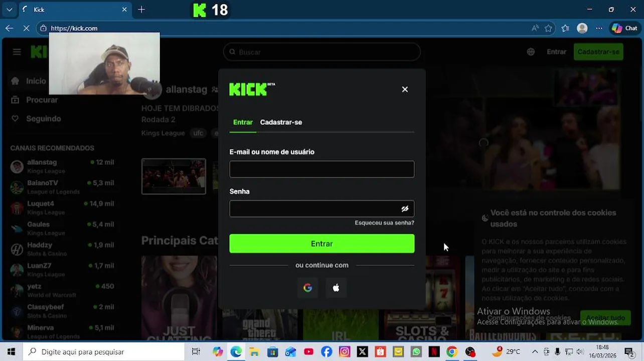Click the green Entrar login button

321,244
